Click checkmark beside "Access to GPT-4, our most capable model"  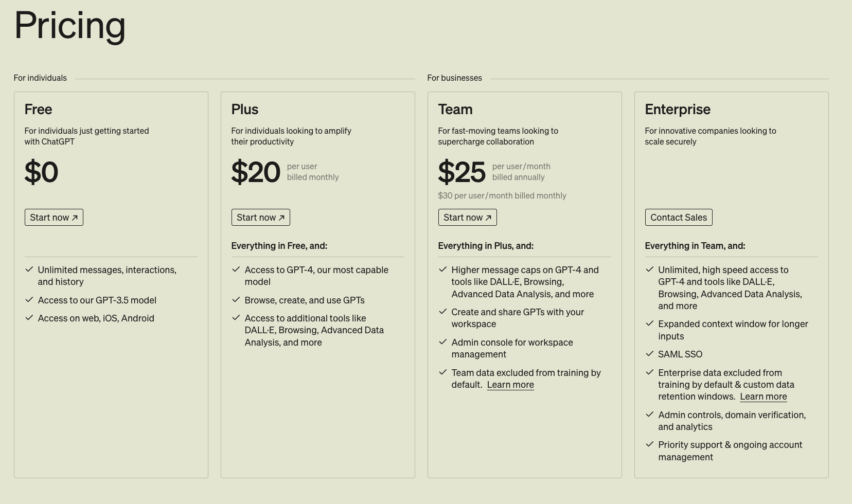(x=236, y=269)
